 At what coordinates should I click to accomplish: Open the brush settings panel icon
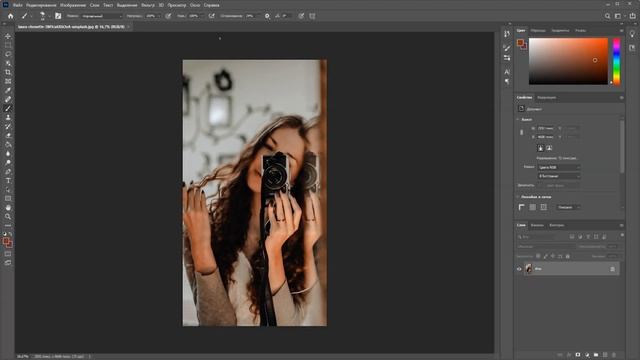pyautogui.click(x=58, y=16)
